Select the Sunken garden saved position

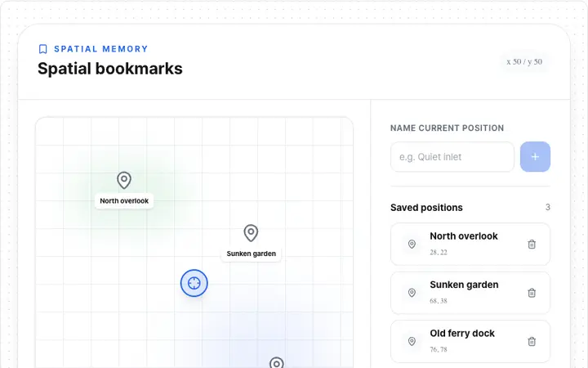coord(470,293)
